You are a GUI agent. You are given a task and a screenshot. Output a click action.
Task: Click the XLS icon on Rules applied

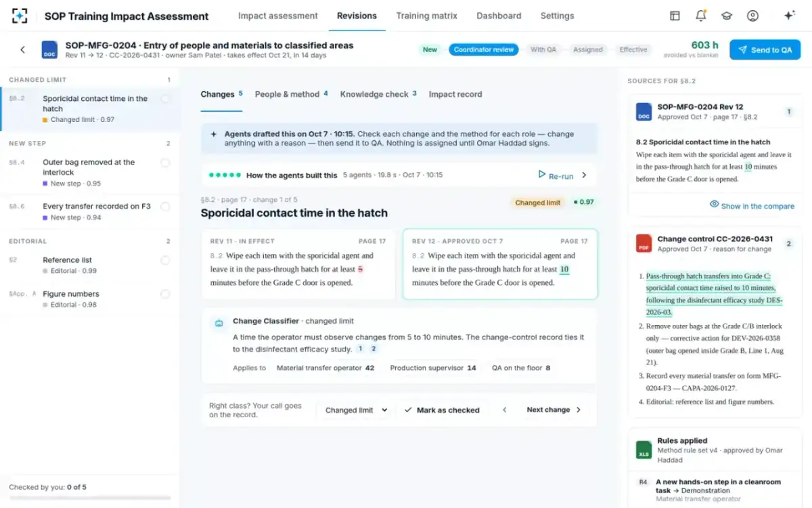click(644, 450)
